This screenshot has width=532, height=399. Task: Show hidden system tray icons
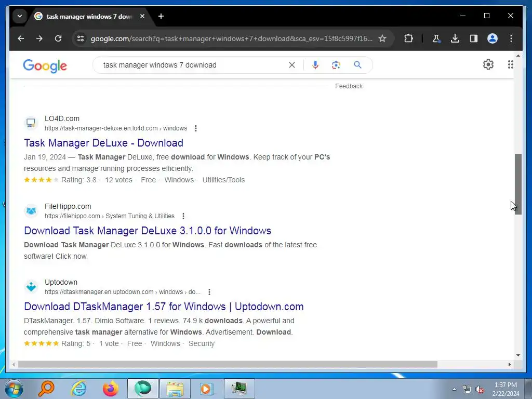(x=454, y=389)
